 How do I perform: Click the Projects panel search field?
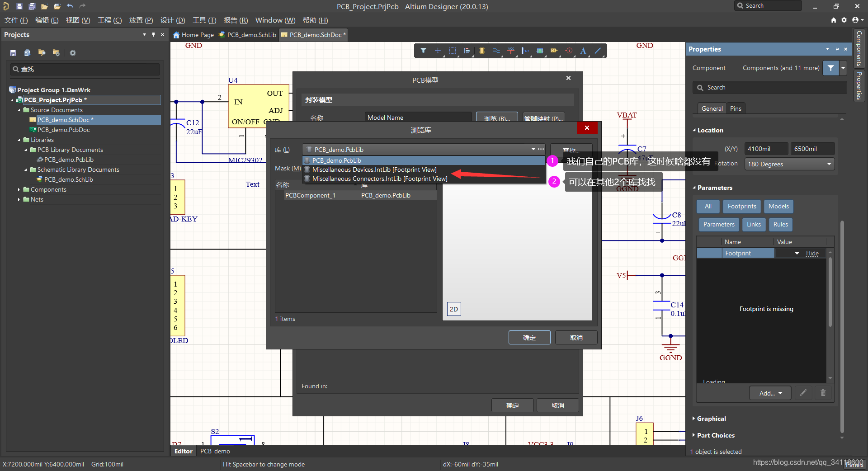pyautogui.click(x=85, y=69)
